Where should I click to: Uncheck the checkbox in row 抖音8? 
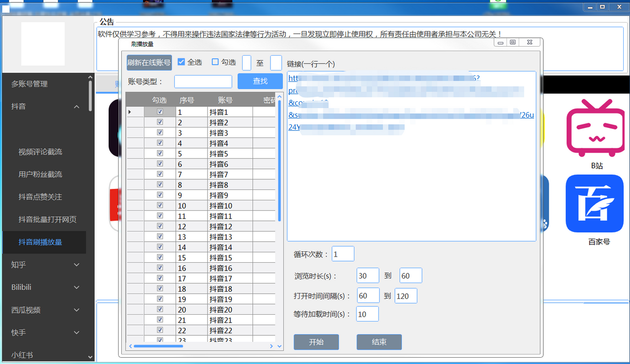coord(160,185)
